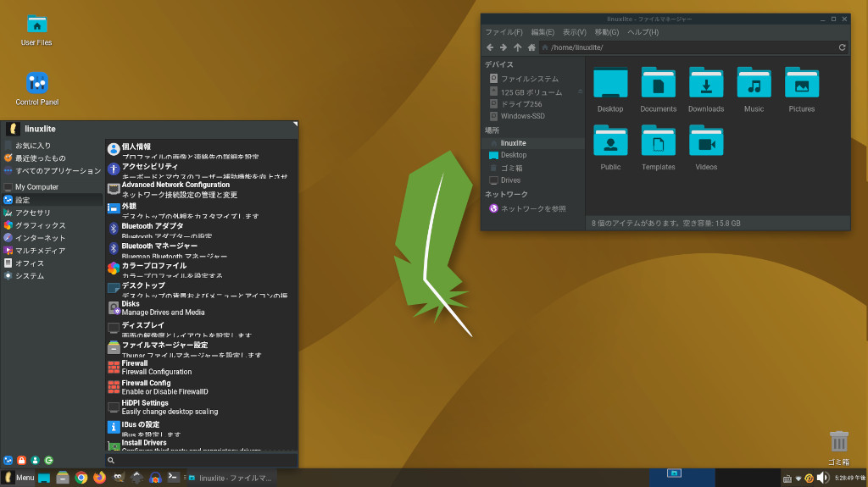This screenshot has width=868, height=487.
Task: Launch GIMP from the taskbar
Action: 119,478
